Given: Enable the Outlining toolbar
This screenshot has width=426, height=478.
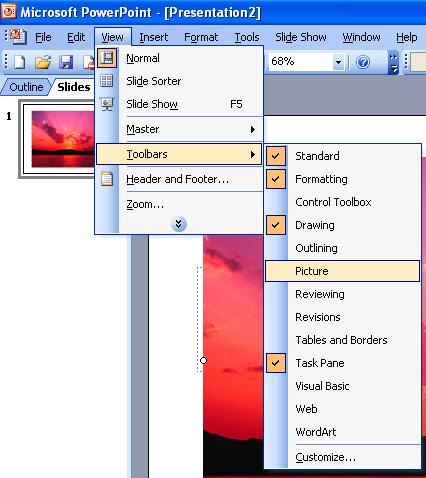Looking at the screenshot, I should coord(343,248).
